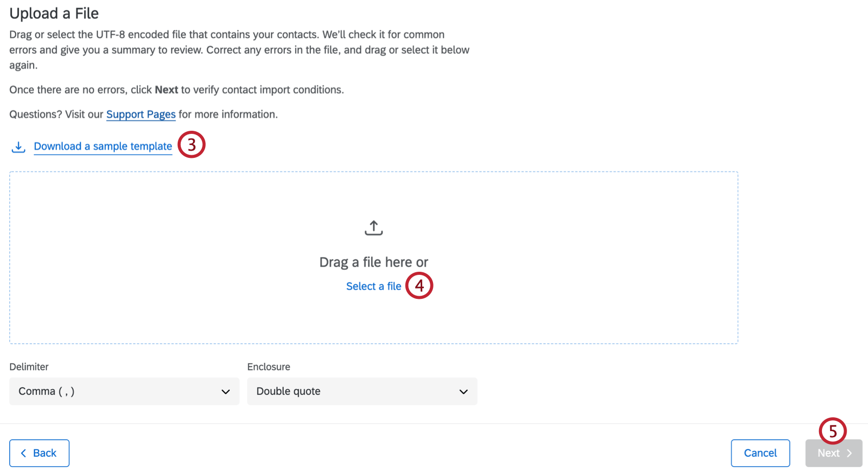Expand the Delimiter selection to change separator
868x473 pixels.
coord(124,391)
